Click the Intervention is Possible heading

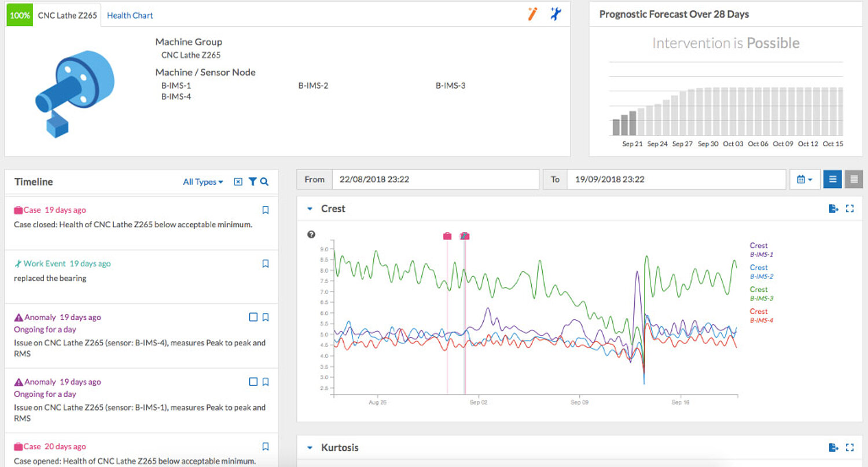click(x=726, y=43)
